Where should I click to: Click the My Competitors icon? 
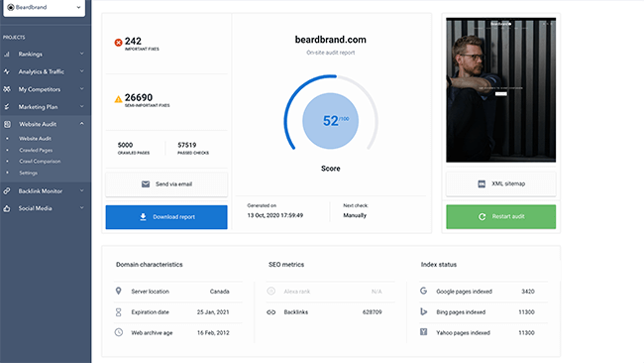(7, 89)
